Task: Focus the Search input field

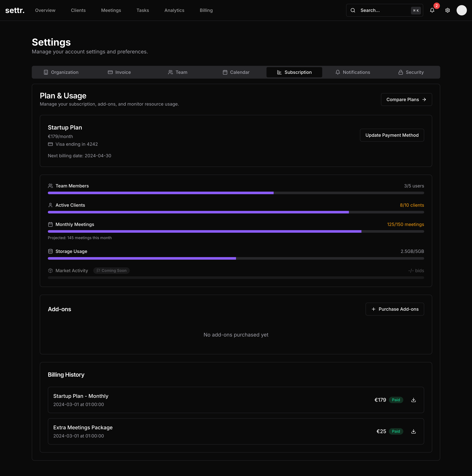Action: tap(384, 10)
